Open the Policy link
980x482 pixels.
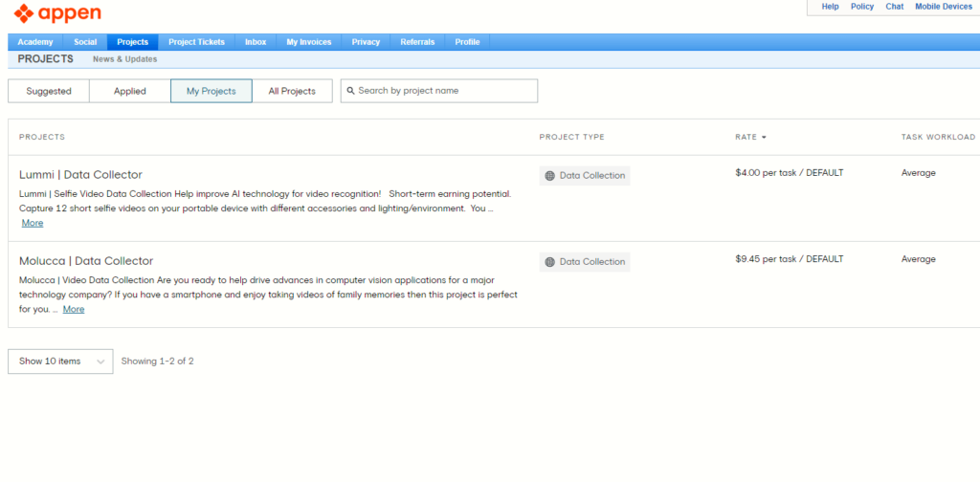(862, 7)
